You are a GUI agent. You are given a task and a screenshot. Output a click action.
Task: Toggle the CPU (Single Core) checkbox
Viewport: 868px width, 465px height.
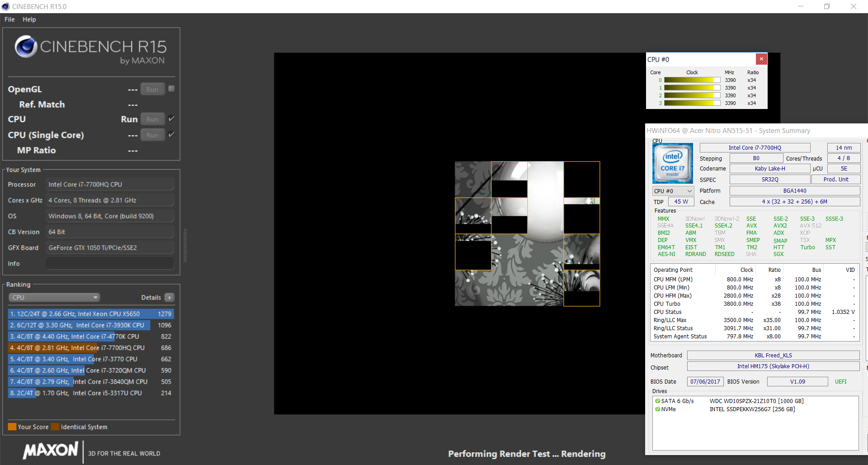tap(171, 134)
